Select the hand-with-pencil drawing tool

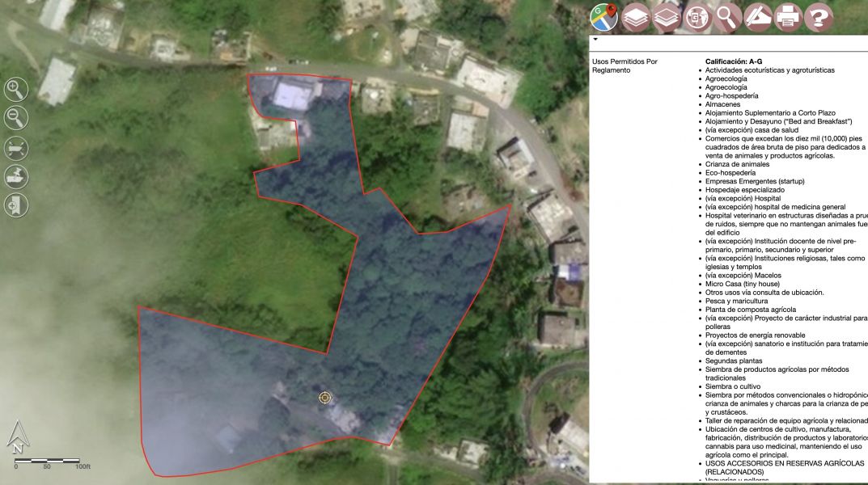[x=758, y=16]
